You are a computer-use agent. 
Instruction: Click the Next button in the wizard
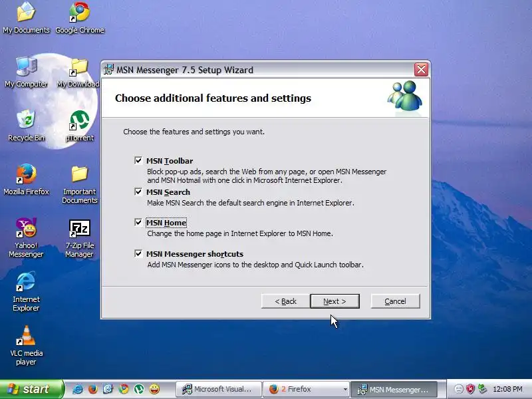pyautogui.click(x=334, y=301)
